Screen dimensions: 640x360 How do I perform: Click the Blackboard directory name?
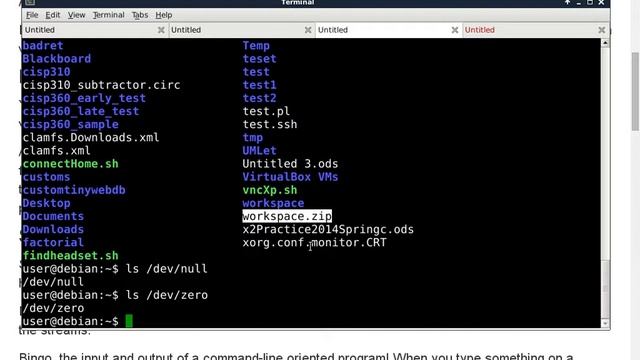(x=57, y=58)
